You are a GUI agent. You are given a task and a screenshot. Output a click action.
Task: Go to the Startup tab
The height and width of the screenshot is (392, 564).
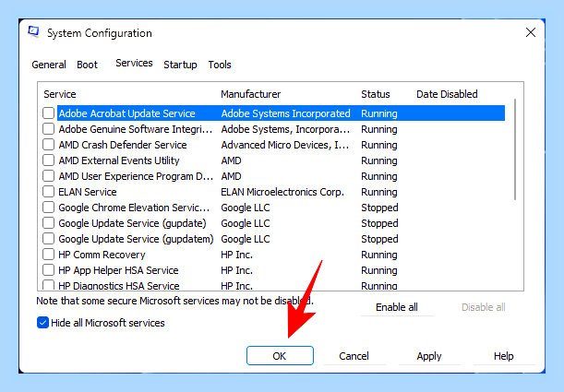(x=180, y=65)
